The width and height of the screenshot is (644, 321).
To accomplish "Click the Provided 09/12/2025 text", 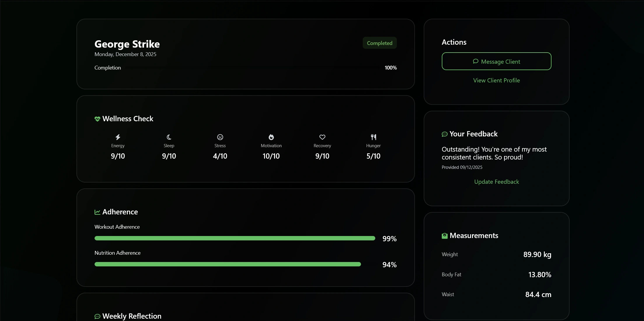I will pyautogui.click(x=462, y=167).
